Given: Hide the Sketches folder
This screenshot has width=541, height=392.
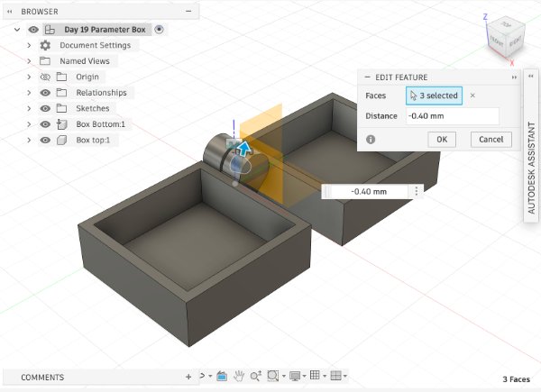Looking at the screenshot, I should 45,108.
